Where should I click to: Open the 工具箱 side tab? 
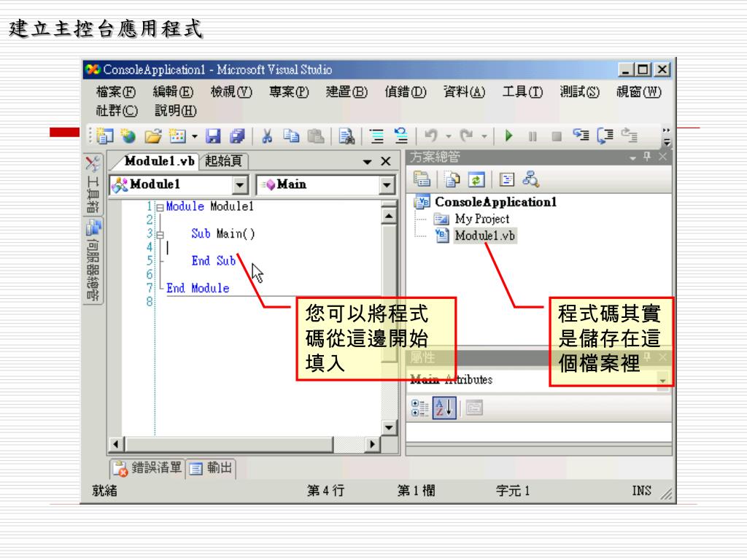tap(93, 184)
